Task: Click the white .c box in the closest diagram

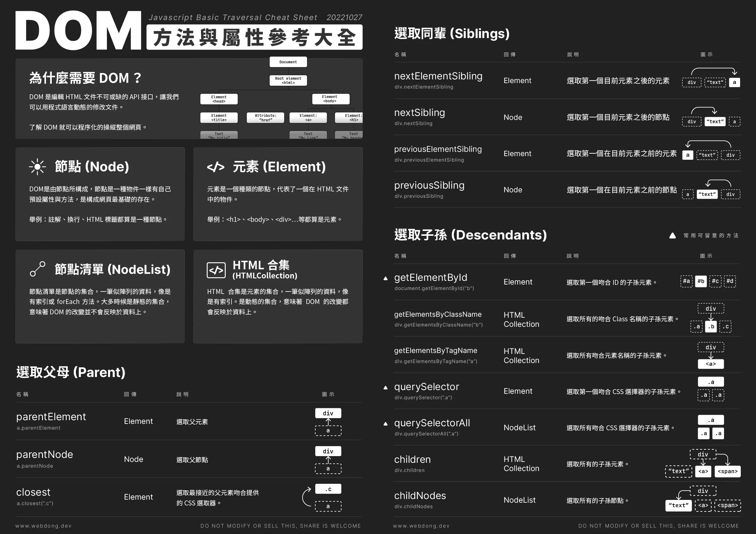Action: [328, 489]
